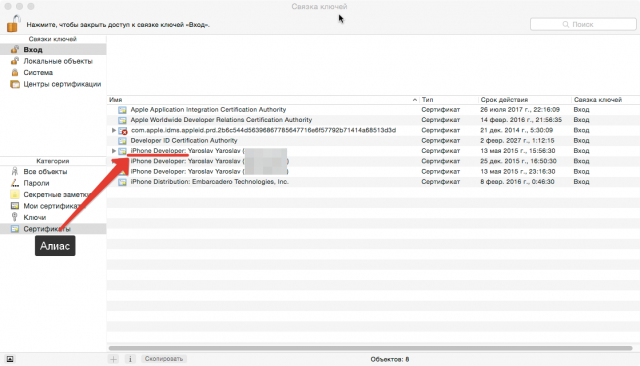The width and height of the screenshot is (640, 366).
Task: Select iPhone Developer certificate expiring 23:16:30
Action: tap(373, 171)
